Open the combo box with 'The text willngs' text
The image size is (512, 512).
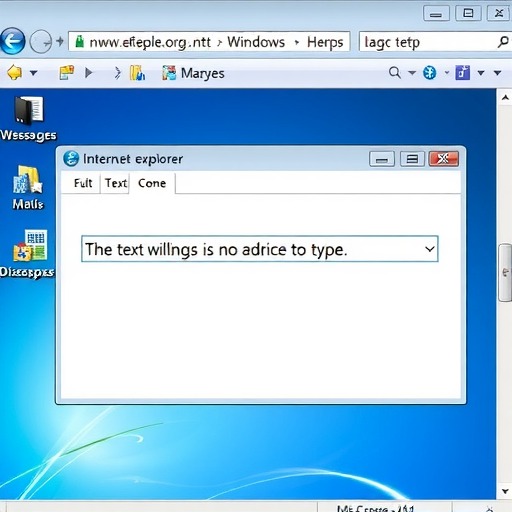point(260,249)
